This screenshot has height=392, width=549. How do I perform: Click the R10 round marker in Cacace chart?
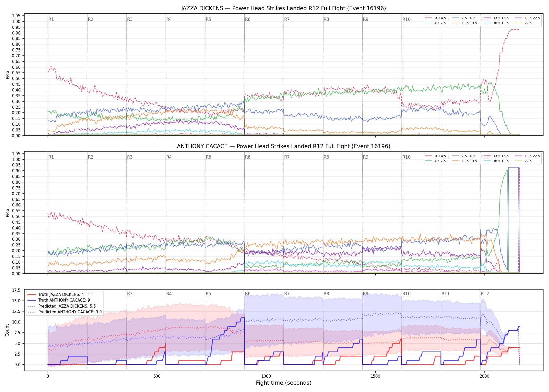406,157
